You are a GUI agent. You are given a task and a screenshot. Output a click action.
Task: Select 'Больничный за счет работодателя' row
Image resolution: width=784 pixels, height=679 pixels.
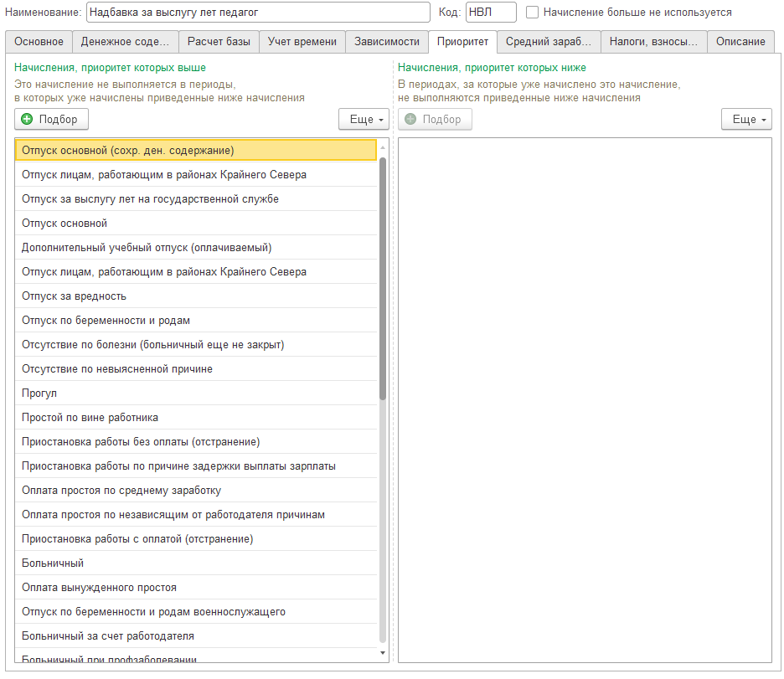point(196,636)
